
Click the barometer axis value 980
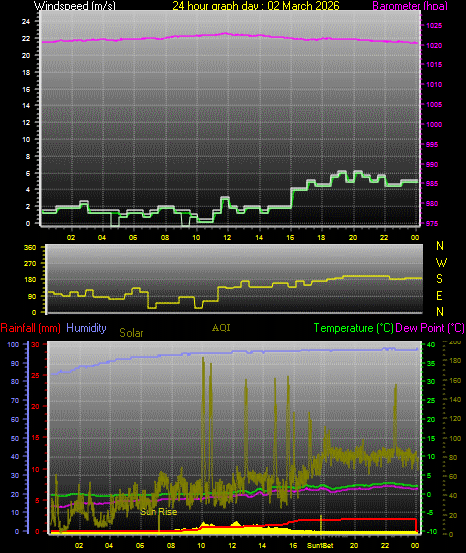[x=432, y=203]
